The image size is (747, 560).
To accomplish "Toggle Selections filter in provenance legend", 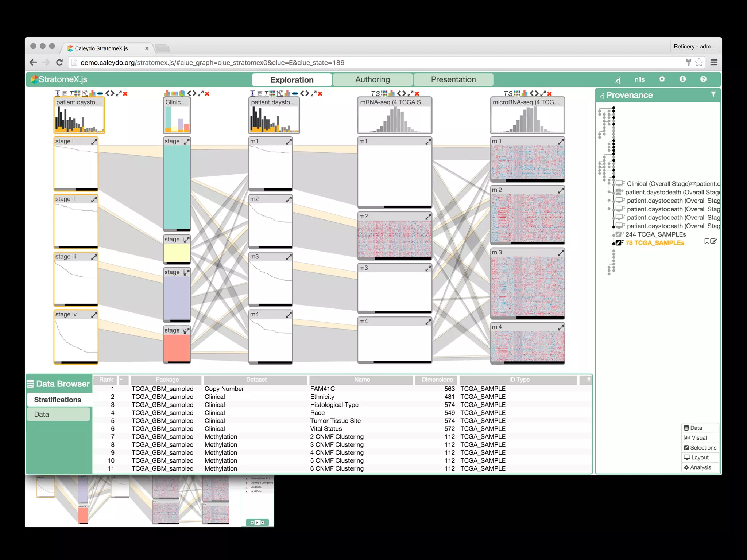I will tap(700, 448).
